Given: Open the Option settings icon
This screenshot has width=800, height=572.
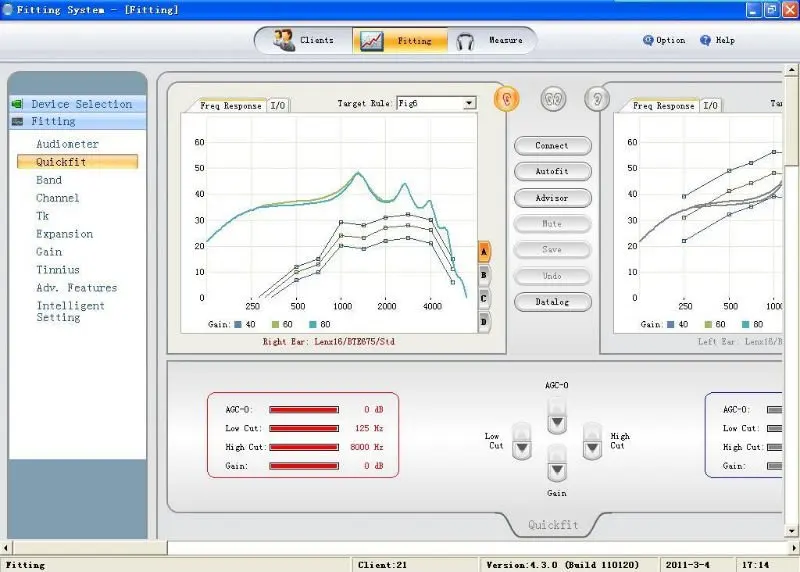Looking at the screenshot, I should 648,40.
